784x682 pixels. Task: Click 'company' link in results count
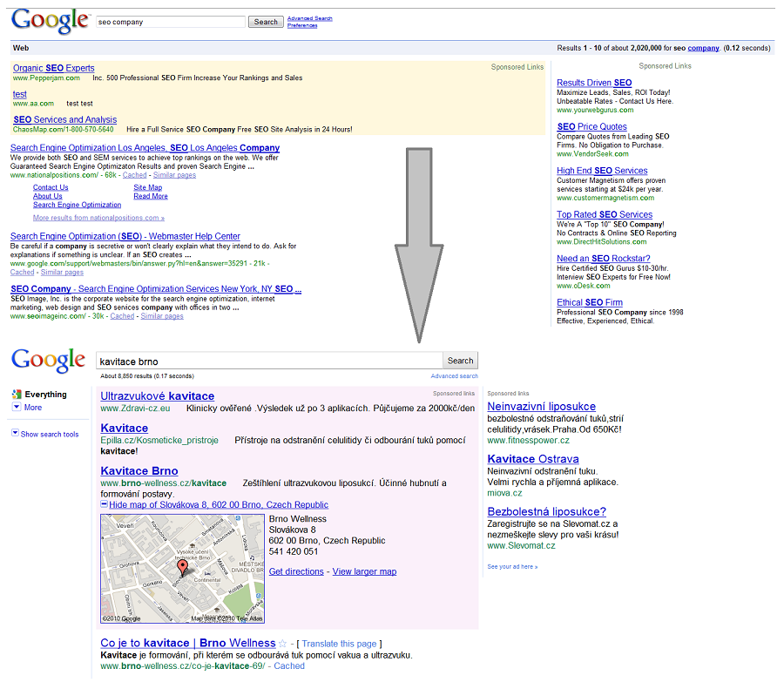tap(703, 48)
